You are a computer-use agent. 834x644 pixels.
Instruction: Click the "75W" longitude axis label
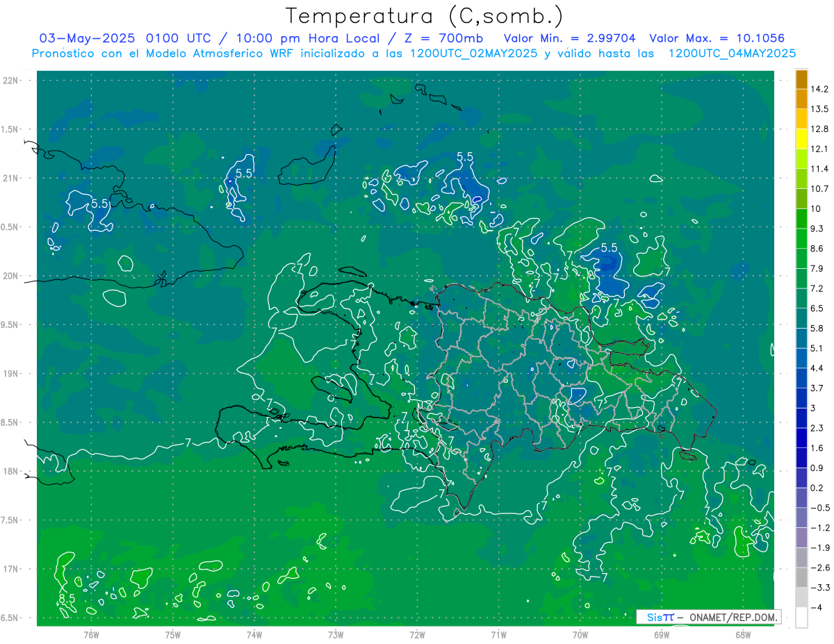173,635
